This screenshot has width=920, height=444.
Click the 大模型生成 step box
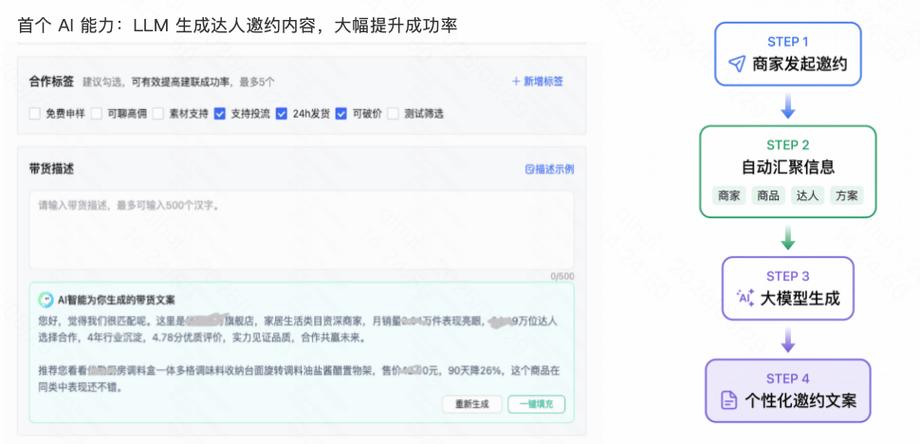coord(787,288)
